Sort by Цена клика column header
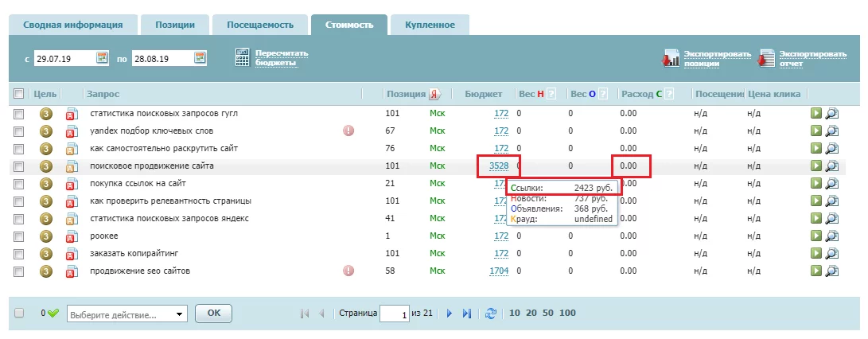The width and height of the screenshot is (868, 339). tap(774, 94)
